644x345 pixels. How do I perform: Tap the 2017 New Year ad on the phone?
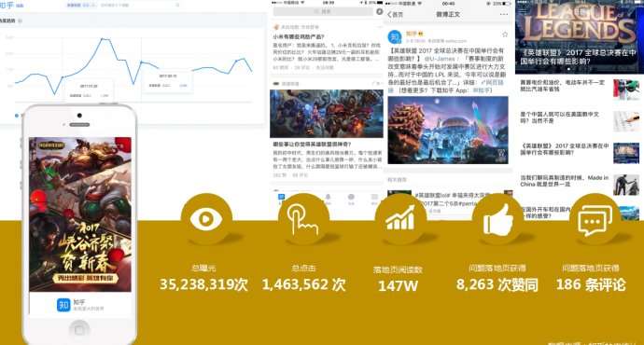[x=80, y=214]
